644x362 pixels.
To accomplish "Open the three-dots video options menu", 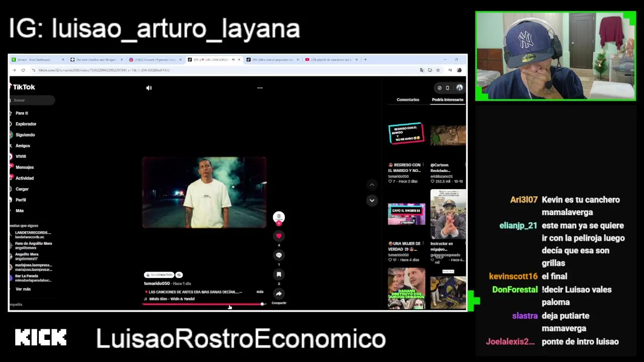I will [x=260, y=88].
